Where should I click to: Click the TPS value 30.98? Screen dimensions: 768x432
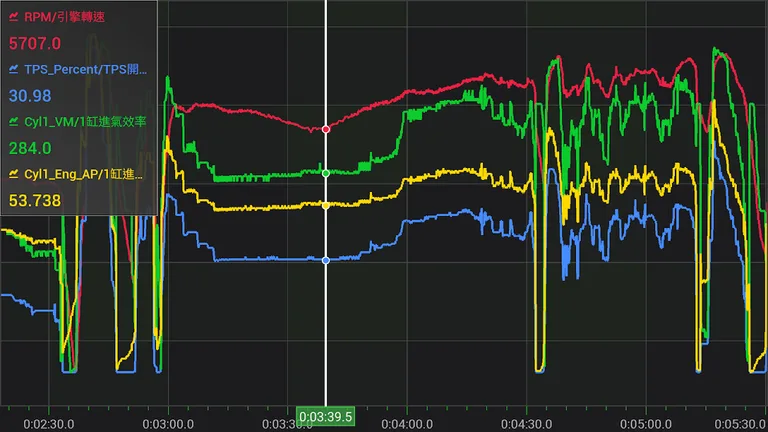coord(30,96)
